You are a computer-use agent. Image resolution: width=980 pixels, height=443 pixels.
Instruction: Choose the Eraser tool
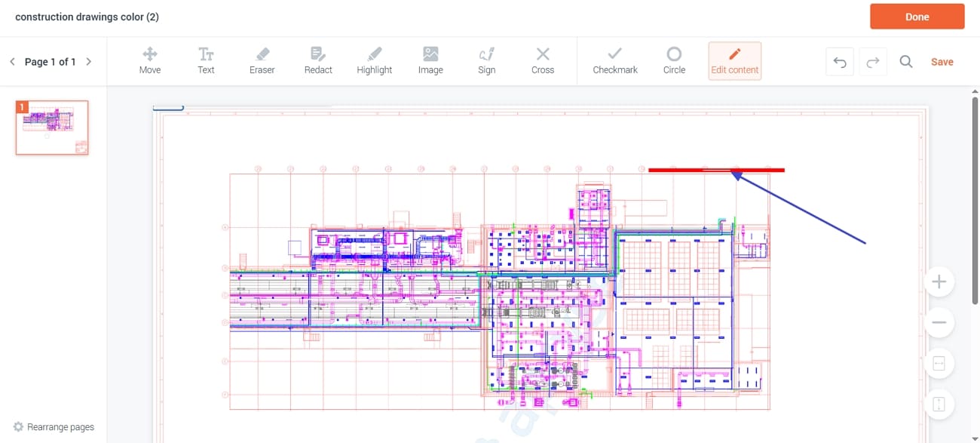pos(262,61)
